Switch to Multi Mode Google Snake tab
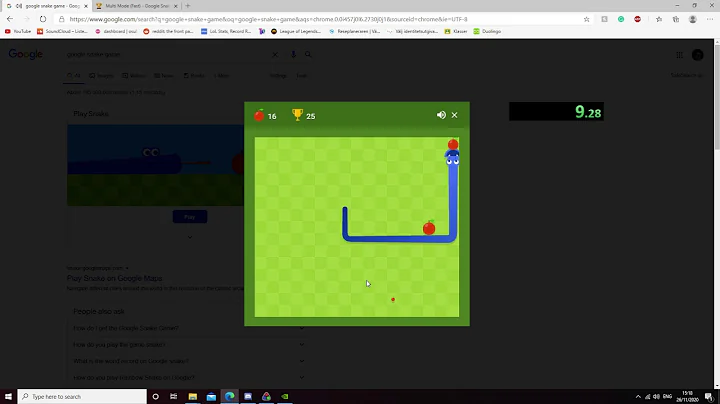The image size is (720, 404). tap(136, 6)
